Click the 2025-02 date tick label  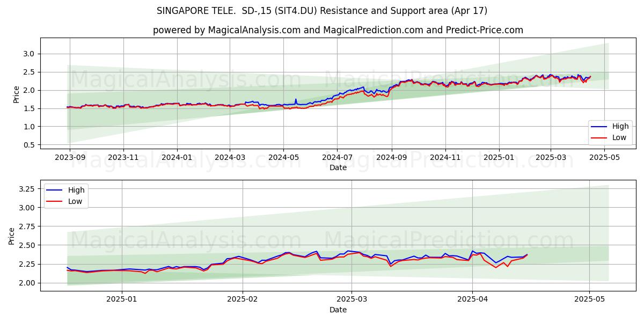(x=243, y=300)
